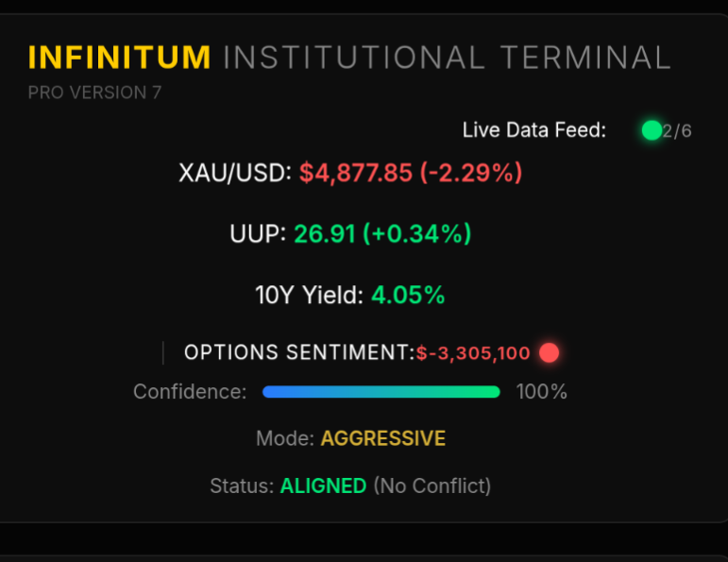The width and height of the screenshot is (728, 562).
Task: Click the red Options Sentiment indicator dot
Action: [x=549, y=353]
